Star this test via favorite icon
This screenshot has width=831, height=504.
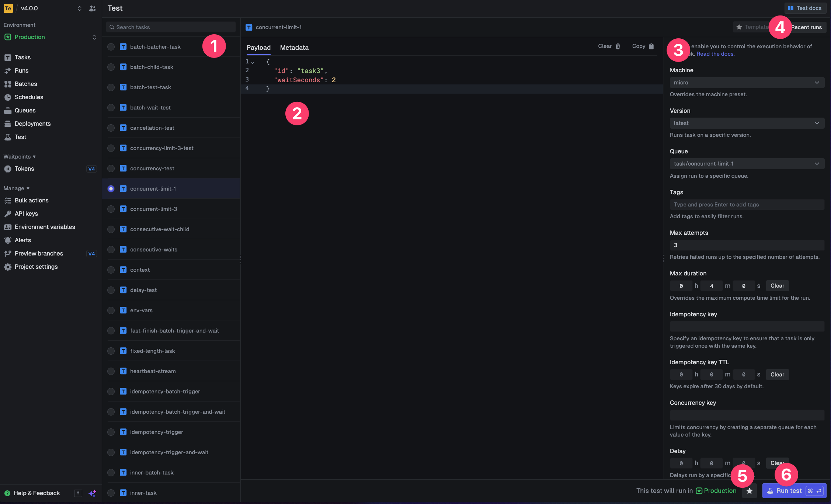point(750,491)
